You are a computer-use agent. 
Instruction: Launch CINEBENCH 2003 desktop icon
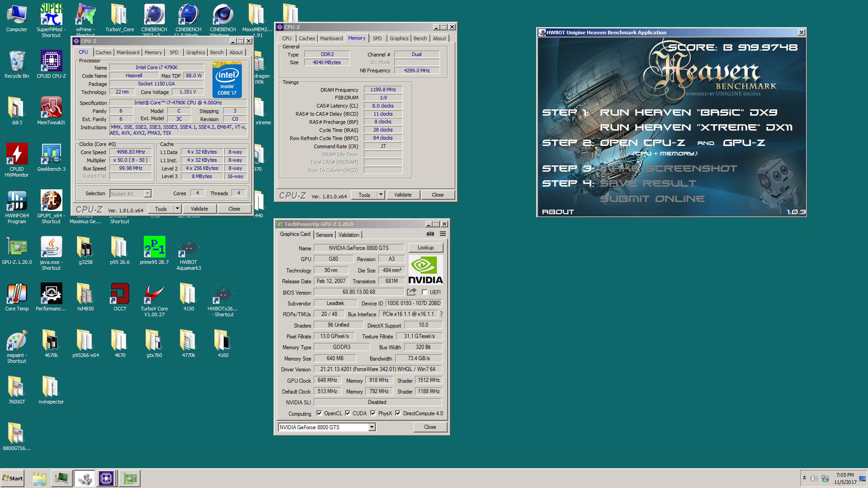tap(154, 20)
